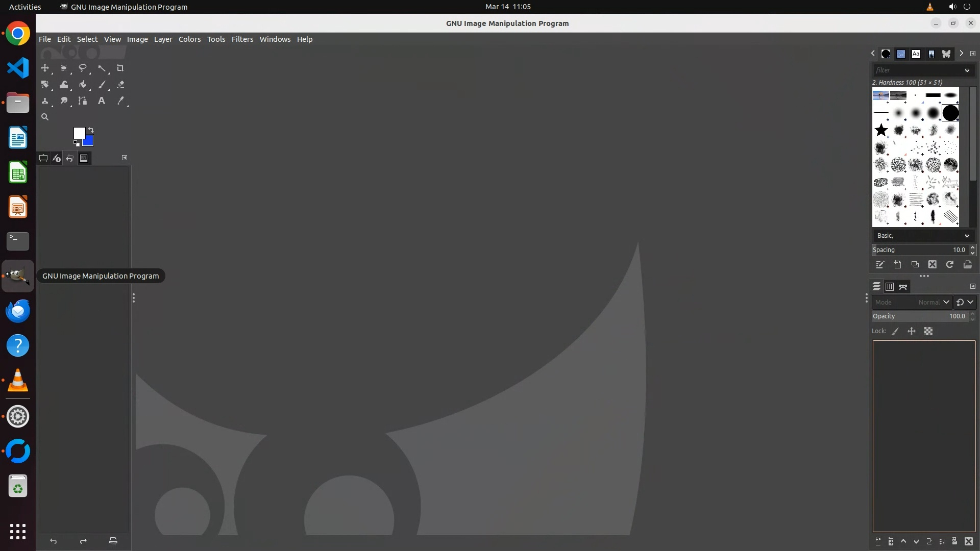Click the create new brush icon
The image size is (980, 551).
897,264
